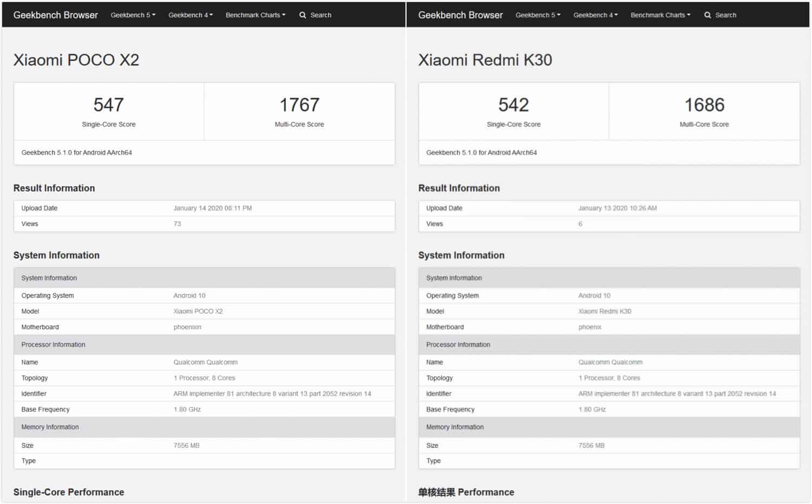Viewport: 812px width, 504px height.
Task: Click left Result Information heading
Action: [x=54, y=188]
